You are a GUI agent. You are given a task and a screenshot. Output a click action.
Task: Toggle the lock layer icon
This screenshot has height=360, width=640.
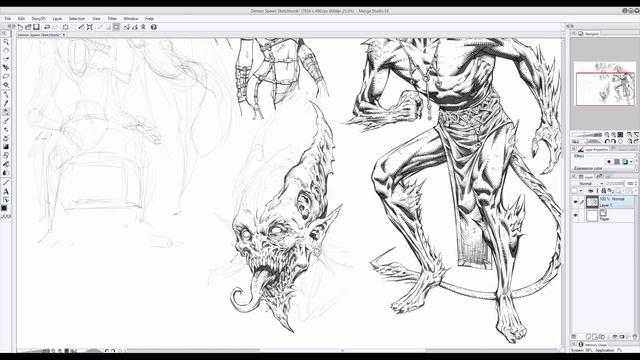pos(604,191)
